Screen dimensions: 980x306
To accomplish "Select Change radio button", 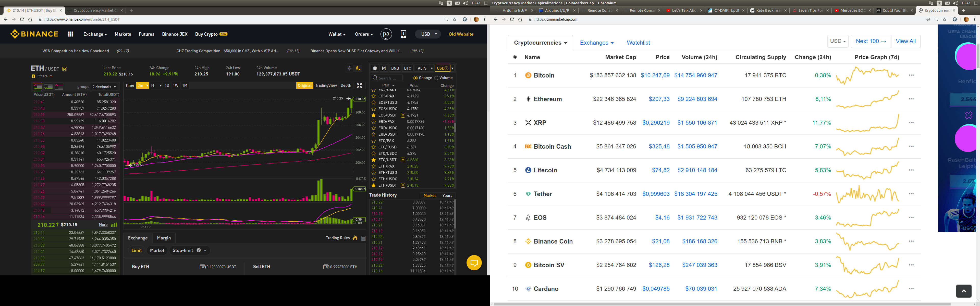I will (415, 78).
